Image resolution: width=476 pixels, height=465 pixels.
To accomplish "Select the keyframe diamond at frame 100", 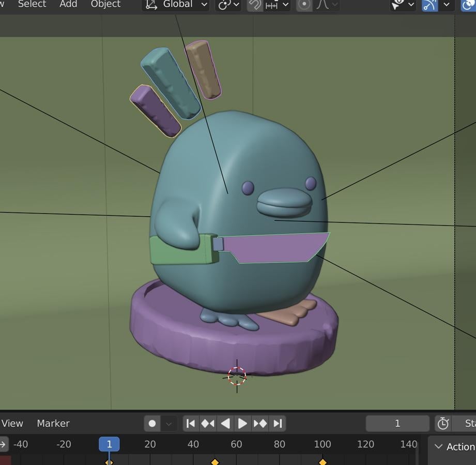I will (323, 462).
